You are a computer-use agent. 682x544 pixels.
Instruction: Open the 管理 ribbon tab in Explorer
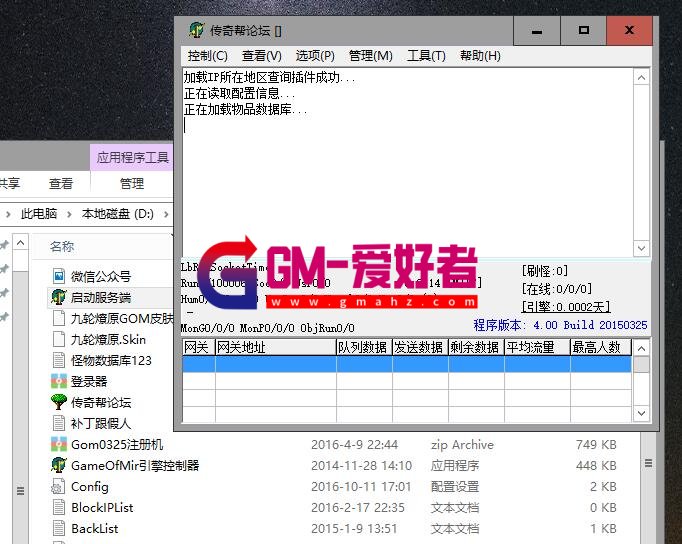click(x=132, y=184)
